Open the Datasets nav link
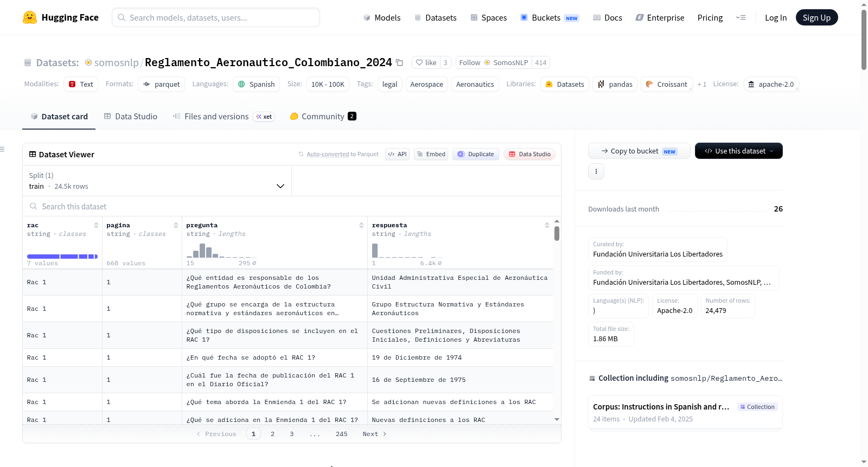Image resolution: width=868 pixels, height=467 pixels. [435, 17]
